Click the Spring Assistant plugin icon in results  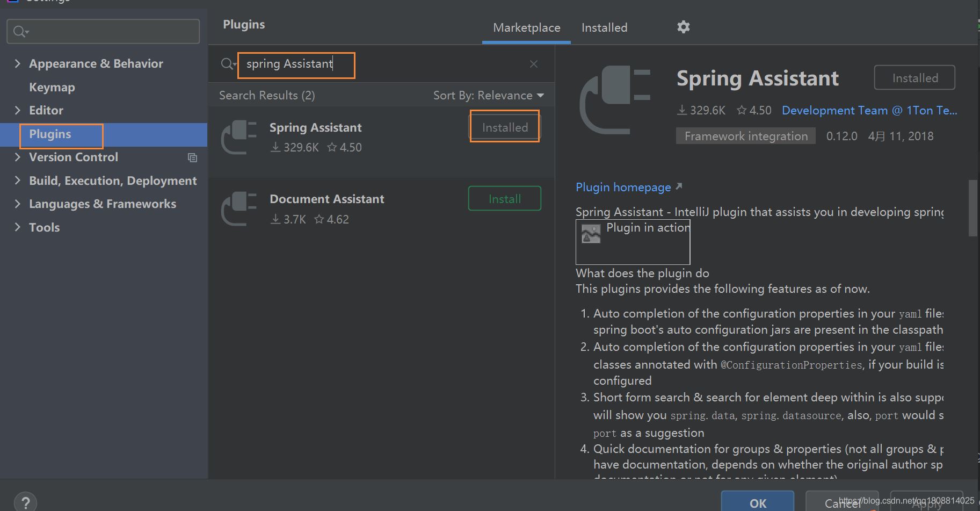pos(238,137)
